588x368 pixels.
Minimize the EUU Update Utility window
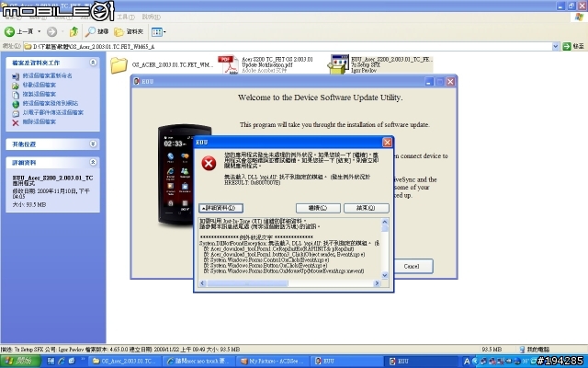pyautogui.click(x=429, y=82)
